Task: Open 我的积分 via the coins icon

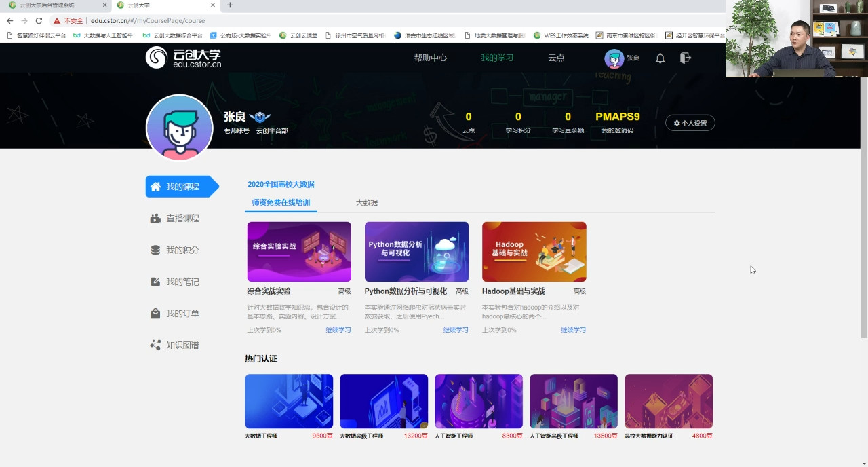Action: (156, 250)
